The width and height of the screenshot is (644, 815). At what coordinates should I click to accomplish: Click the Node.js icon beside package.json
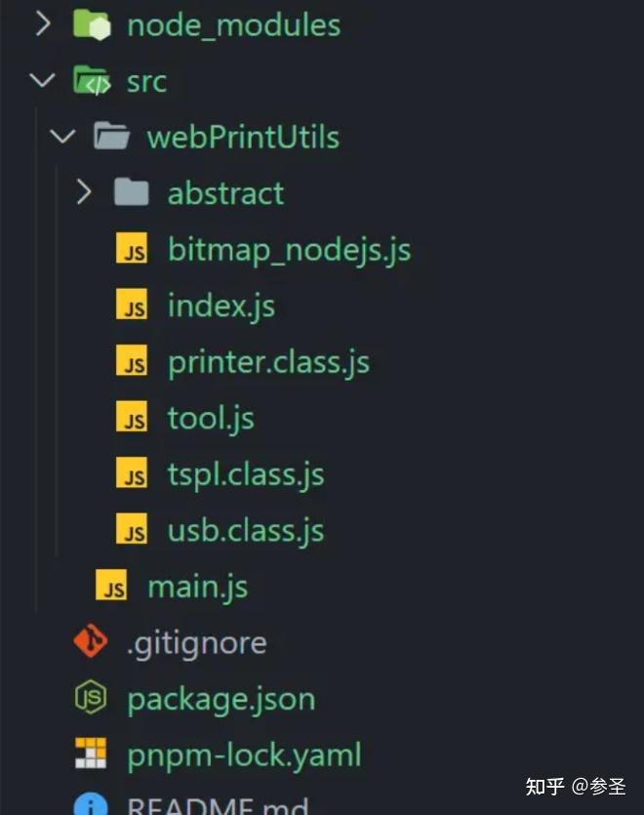coord(91,699)
